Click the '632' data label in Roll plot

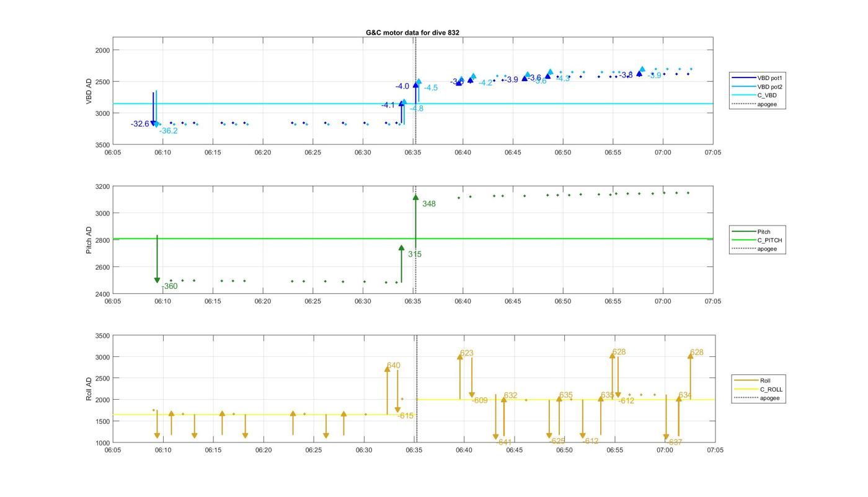pos(510,395)
